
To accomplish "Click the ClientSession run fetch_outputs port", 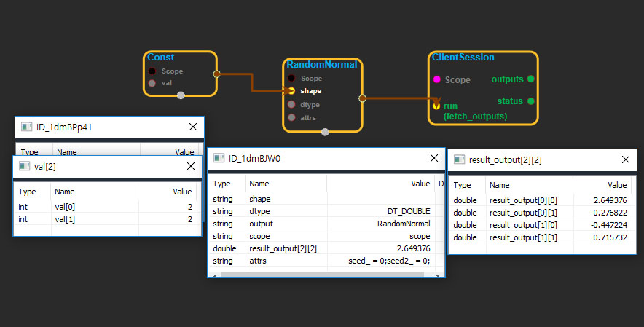I will point(437,106).
